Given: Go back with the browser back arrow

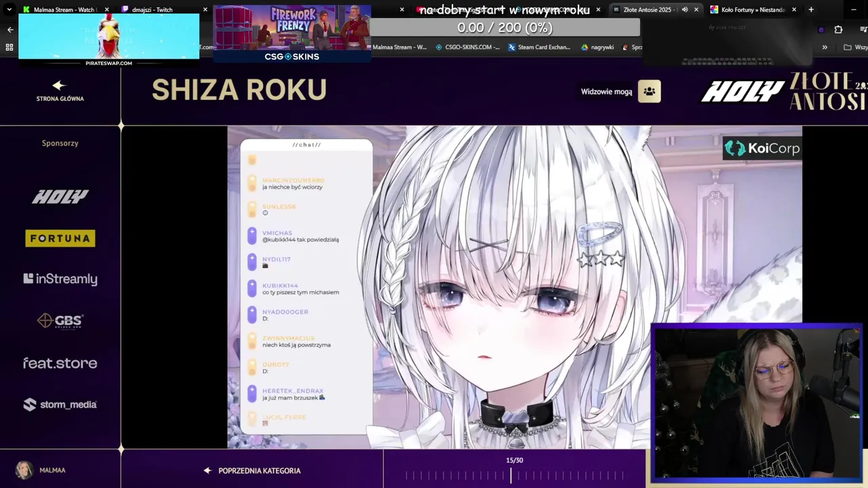Looking at the screenshot, I should (9, 30).
